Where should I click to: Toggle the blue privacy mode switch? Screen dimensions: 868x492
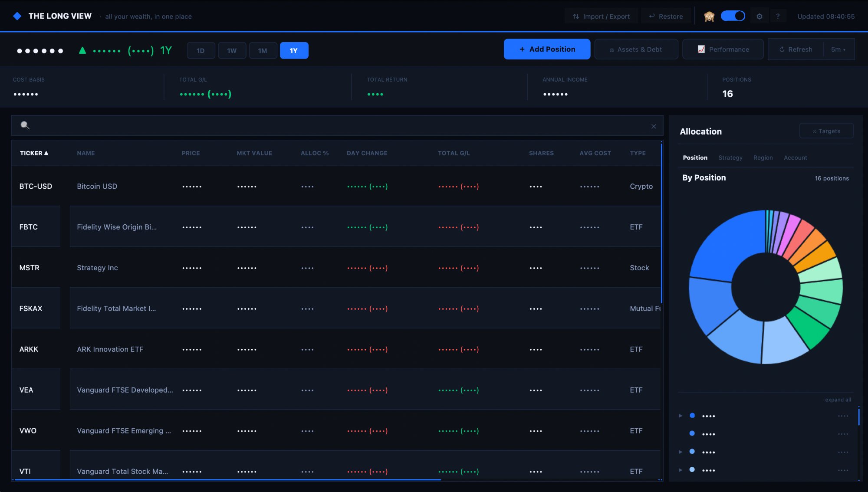[x=733, y=15]
